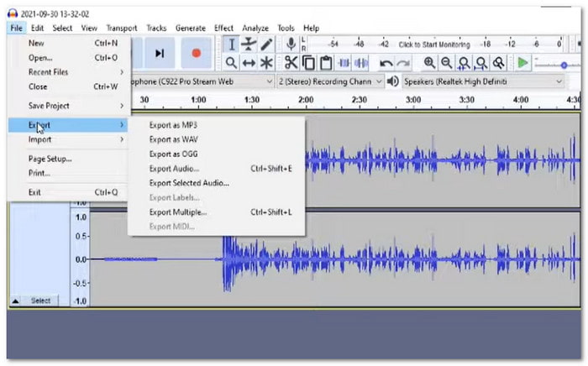The image size is (588, 366).
Task: Click Start Monitoring on the recording meter
Action: (x=434, y=44)
